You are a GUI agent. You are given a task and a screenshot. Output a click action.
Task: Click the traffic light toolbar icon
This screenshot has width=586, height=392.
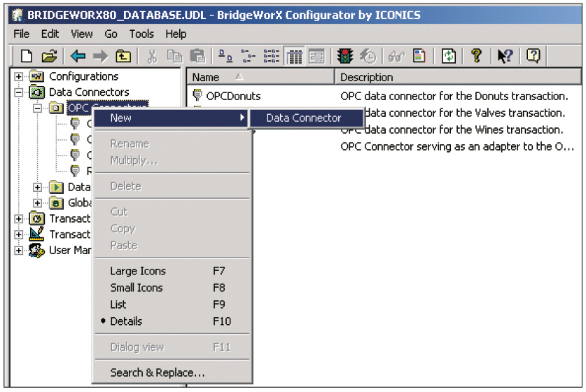(x=344, y=57)
